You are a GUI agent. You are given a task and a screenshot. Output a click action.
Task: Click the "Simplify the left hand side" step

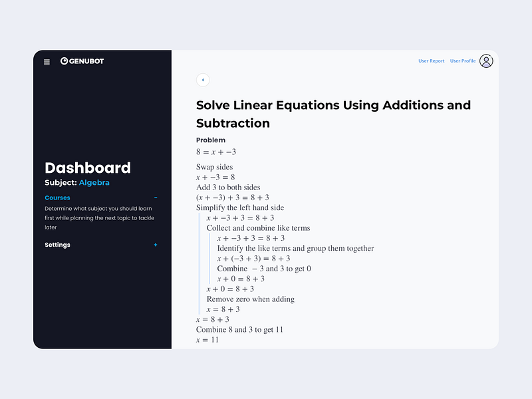click(x=240, y=207)
